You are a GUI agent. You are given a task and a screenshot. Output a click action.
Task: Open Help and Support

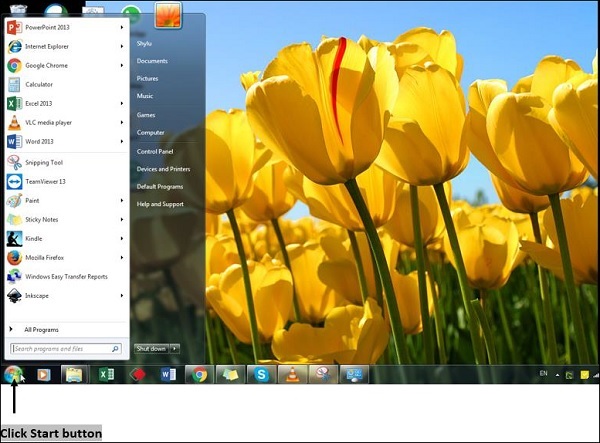pos(160,204)
